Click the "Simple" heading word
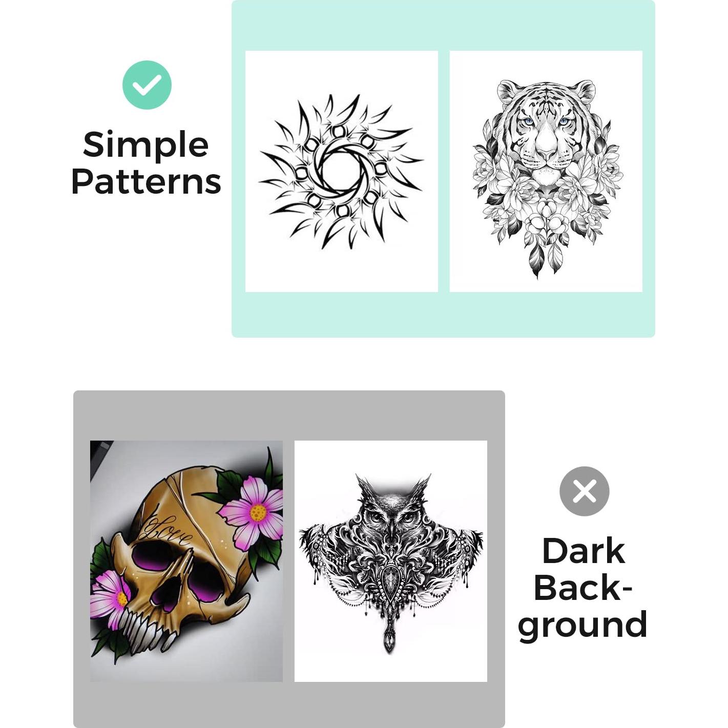 [145, 146]
